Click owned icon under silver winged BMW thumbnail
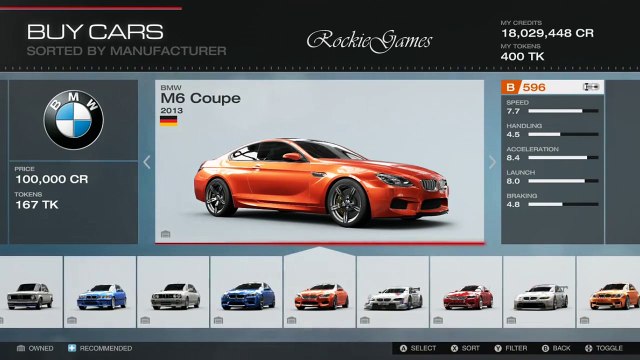Viewport: 640px width, 360px height. pos(511,320)
